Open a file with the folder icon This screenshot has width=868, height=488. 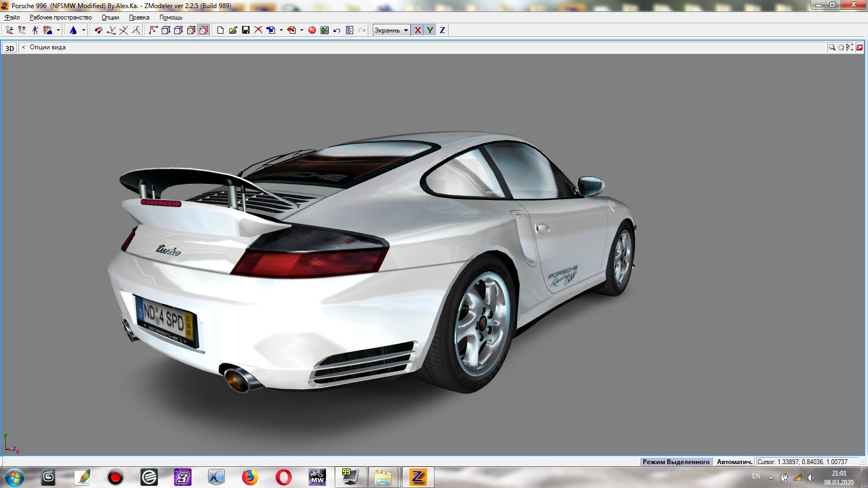pyautogui.click(x=233, y=30)
